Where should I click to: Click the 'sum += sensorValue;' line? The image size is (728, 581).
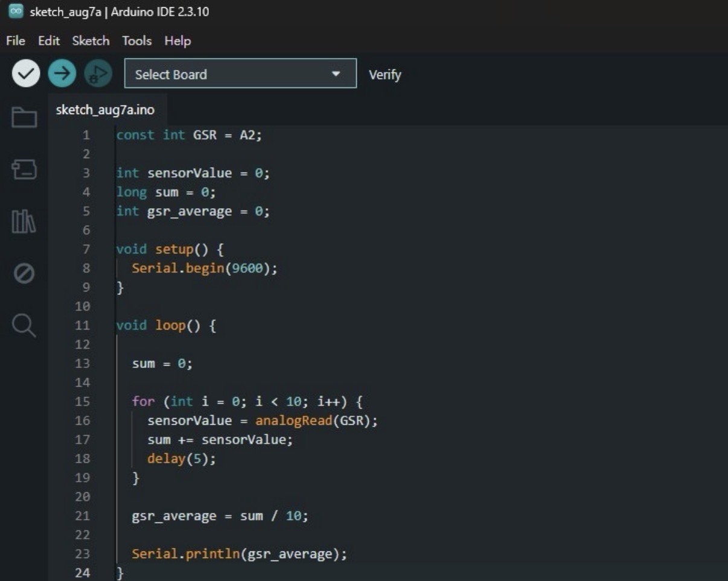coord(220,440)
